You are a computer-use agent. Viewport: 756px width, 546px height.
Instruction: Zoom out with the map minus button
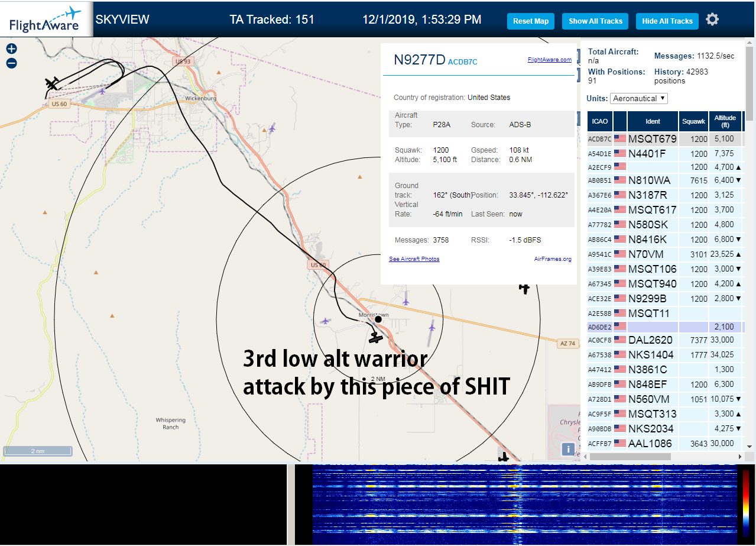coord(11,63)
